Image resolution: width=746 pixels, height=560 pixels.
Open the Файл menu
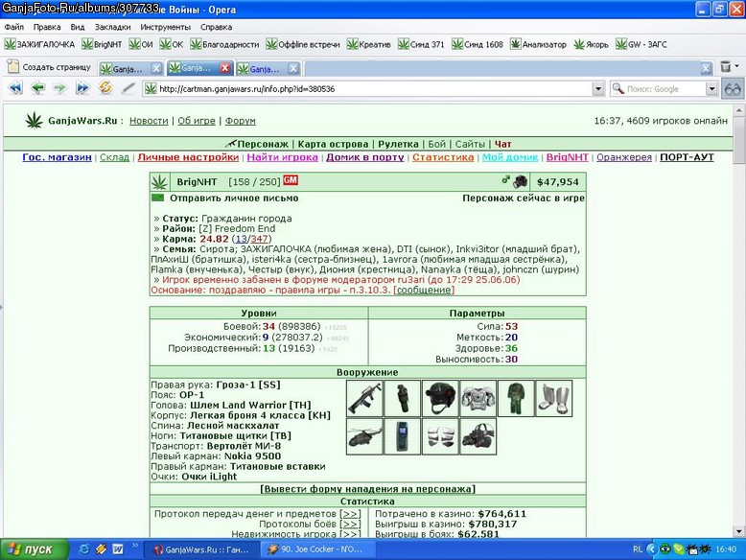14,27
